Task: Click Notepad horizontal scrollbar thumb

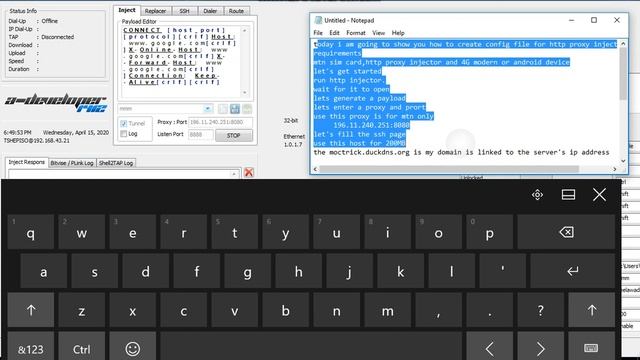Action: tap(449, 169)
